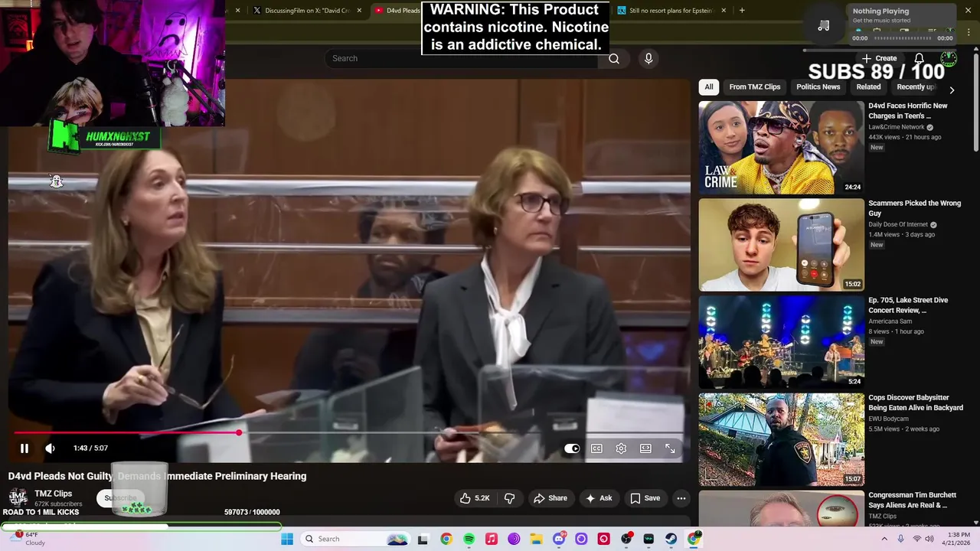The height and width of the screenshot is (551, 980).
Task: Click the music widget progress bar
Action: point(903,38)
